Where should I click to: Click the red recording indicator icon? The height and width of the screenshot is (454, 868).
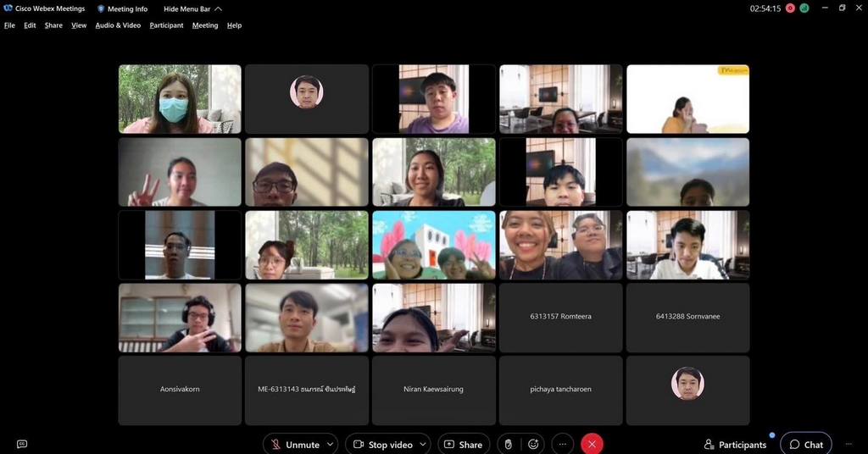(x=790, y=8)
